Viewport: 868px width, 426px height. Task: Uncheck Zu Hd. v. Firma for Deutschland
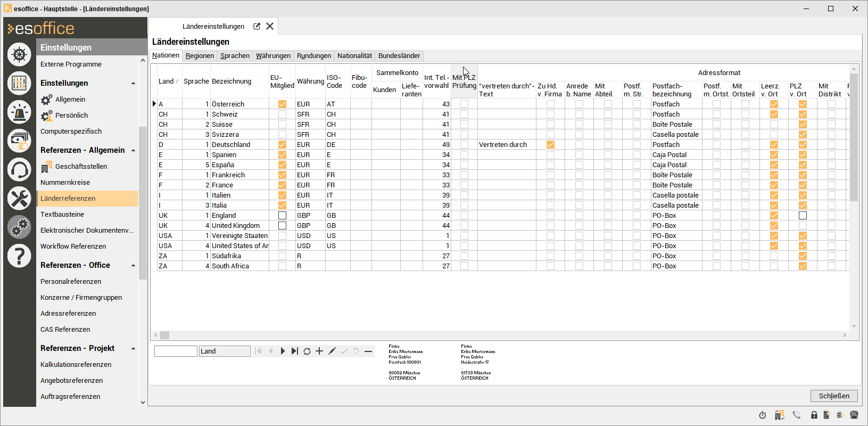(x=550, y=145)
